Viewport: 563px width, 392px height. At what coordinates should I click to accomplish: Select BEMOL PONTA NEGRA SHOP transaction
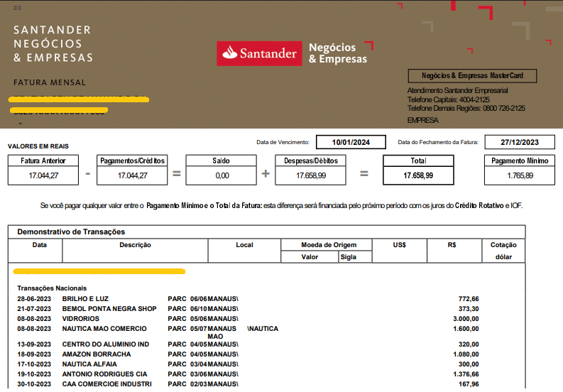coord(109,309)
